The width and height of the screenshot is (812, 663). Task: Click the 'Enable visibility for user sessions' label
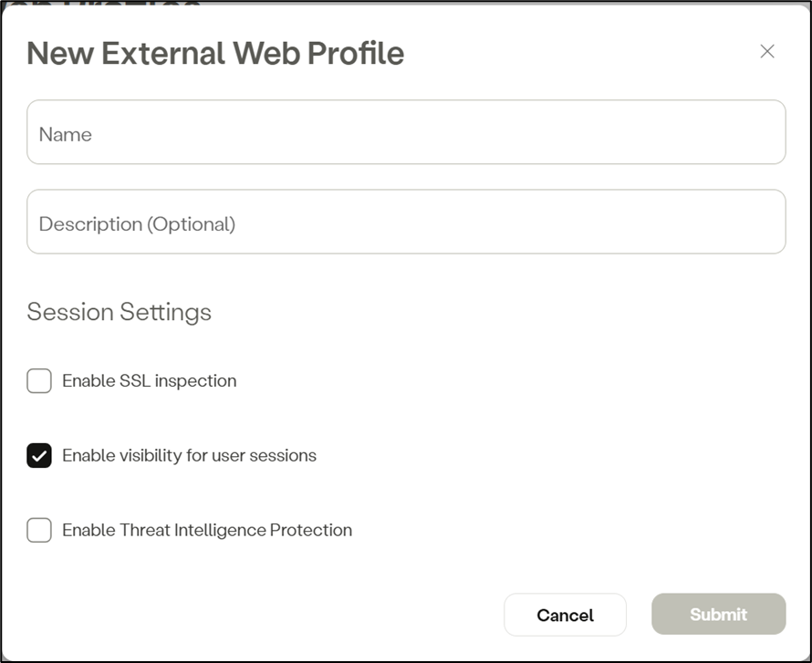189,455
